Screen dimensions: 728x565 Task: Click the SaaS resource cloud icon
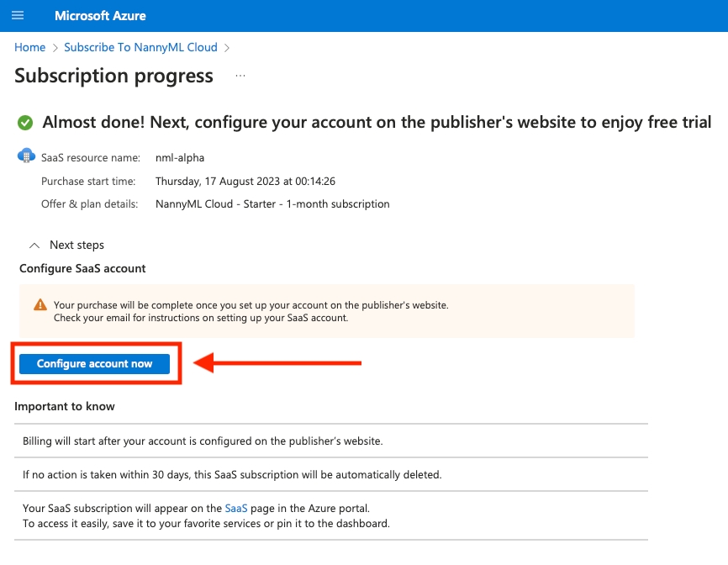[x=26, y=156]
